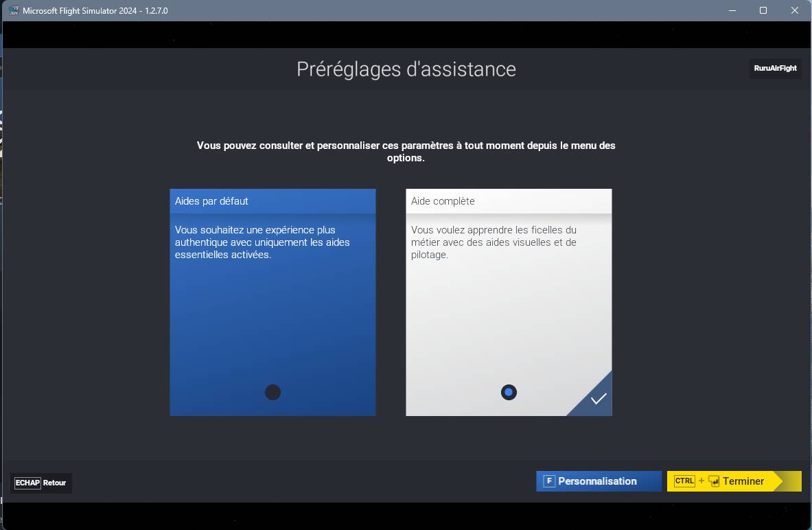The height and width of the screenshot is (530, 812).
Task: Click the Enter key icon before Terminer
Action: coord(714,481)
